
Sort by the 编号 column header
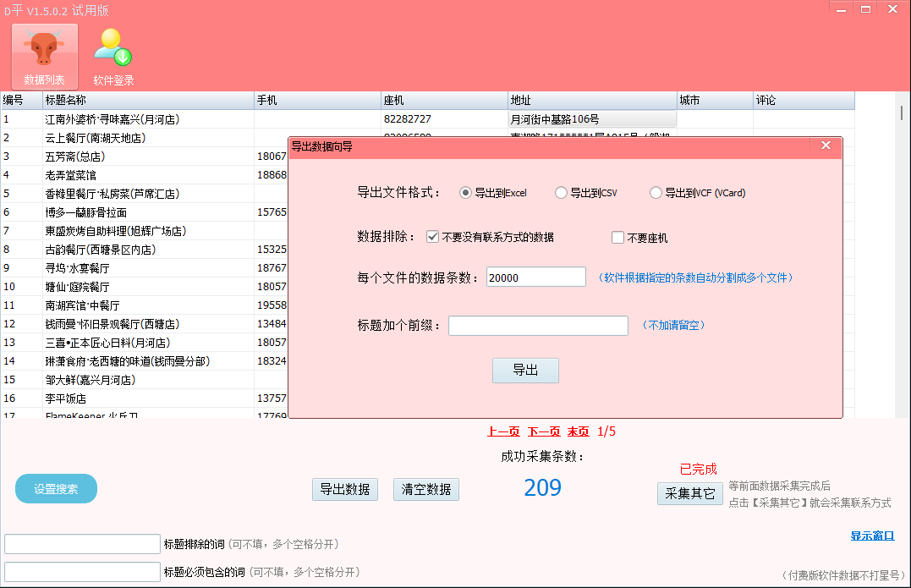(x=22, y=101)
